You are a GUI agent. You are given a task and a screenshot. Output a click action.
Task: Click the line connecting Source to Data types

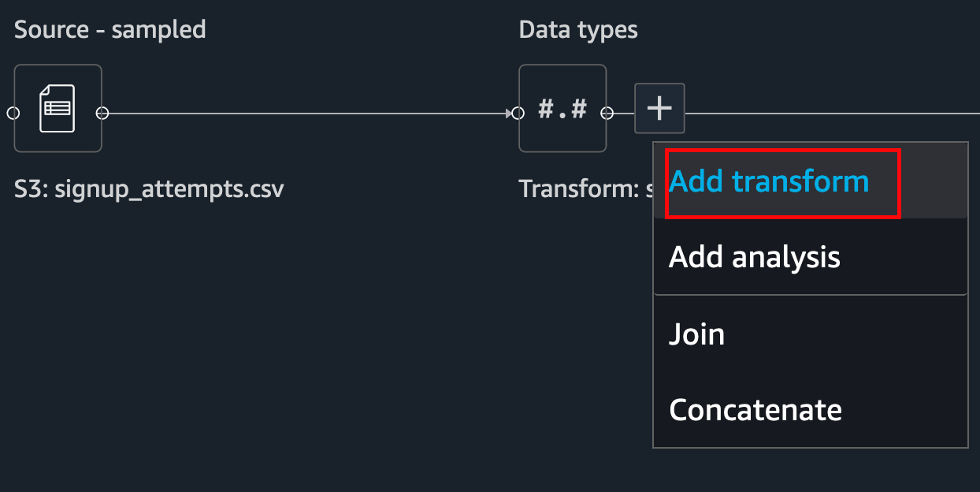[x=307, y=114]
